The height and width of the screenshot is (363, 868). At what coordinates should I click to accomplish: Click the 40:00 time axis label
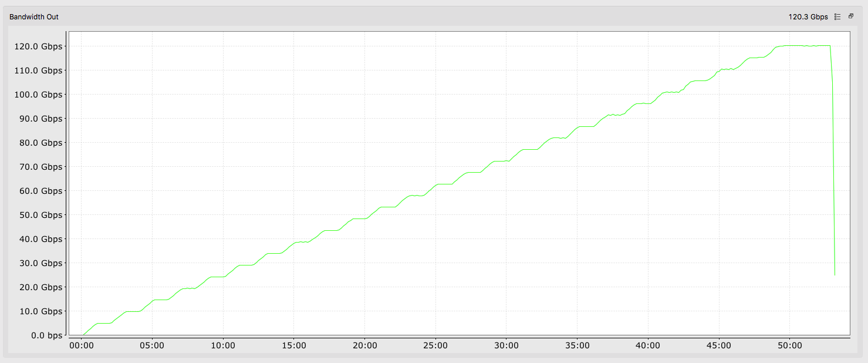[x=648, y=346]
